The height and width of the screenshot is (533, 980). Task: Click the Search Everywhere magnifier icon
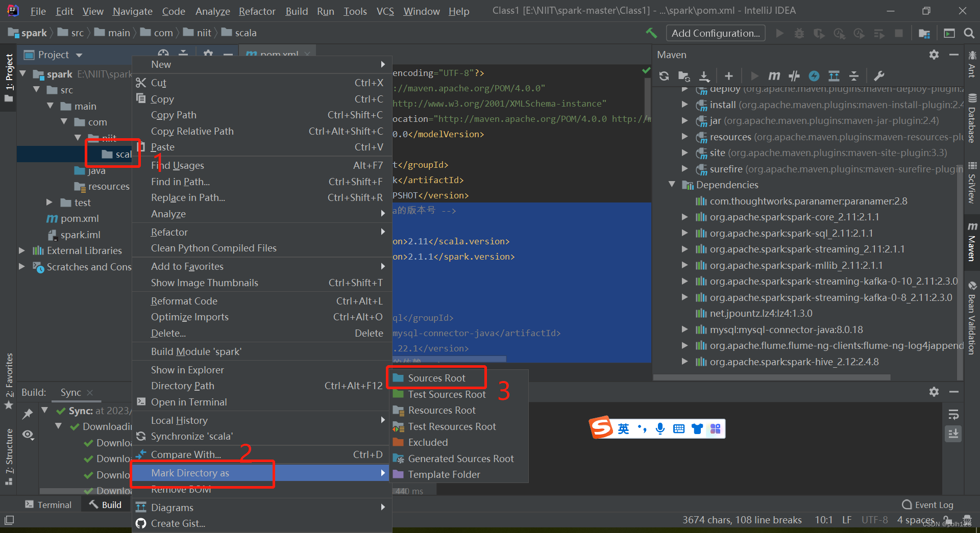pyautogui.click(x=969, y=33)
